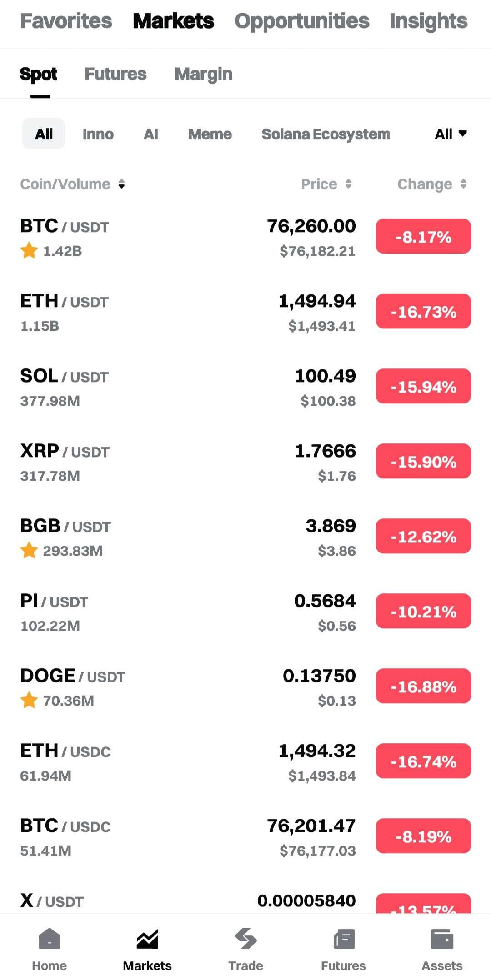
Task: Open the Trade swap icon
Action: coord(245,939)
